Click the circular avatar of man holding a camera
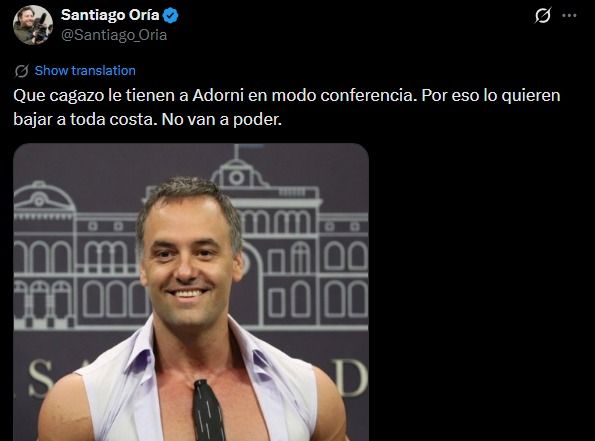 click(x=33, y=25)
